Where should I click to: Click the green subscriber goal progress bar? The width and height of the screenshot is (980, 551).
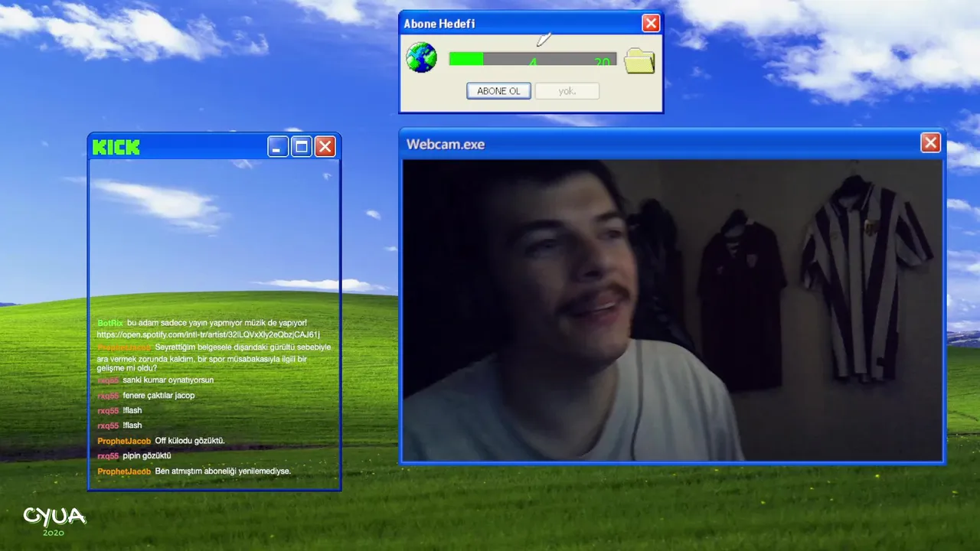pyautogui.click(x=532, y=59)
